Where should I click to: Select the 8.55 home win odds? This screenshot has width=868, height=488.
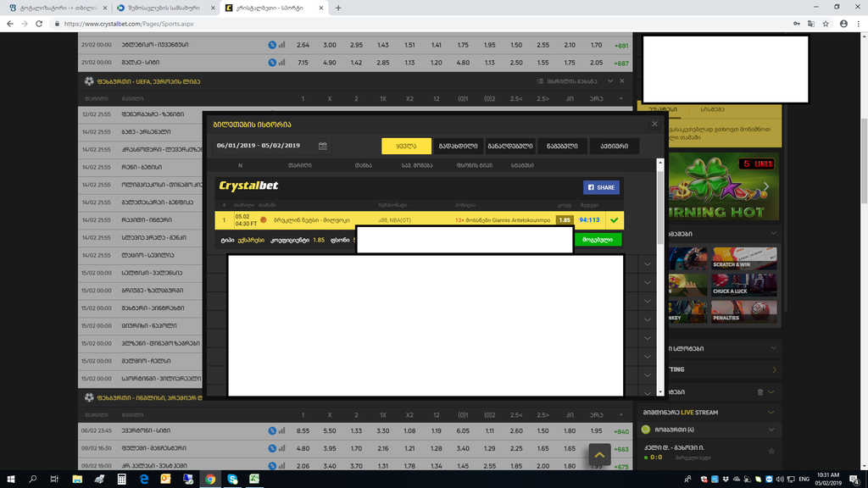303,430
